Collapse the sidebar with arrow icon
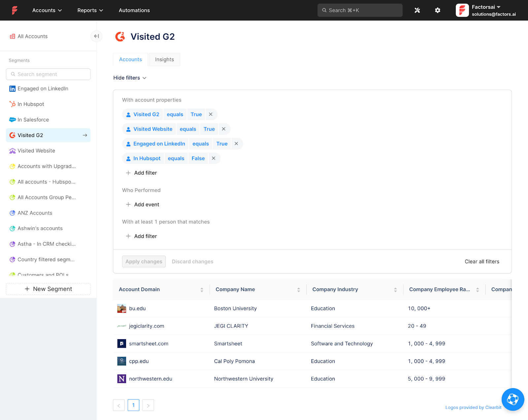The width and height of the screenshot is (528, 420). (x=96, y=36)
